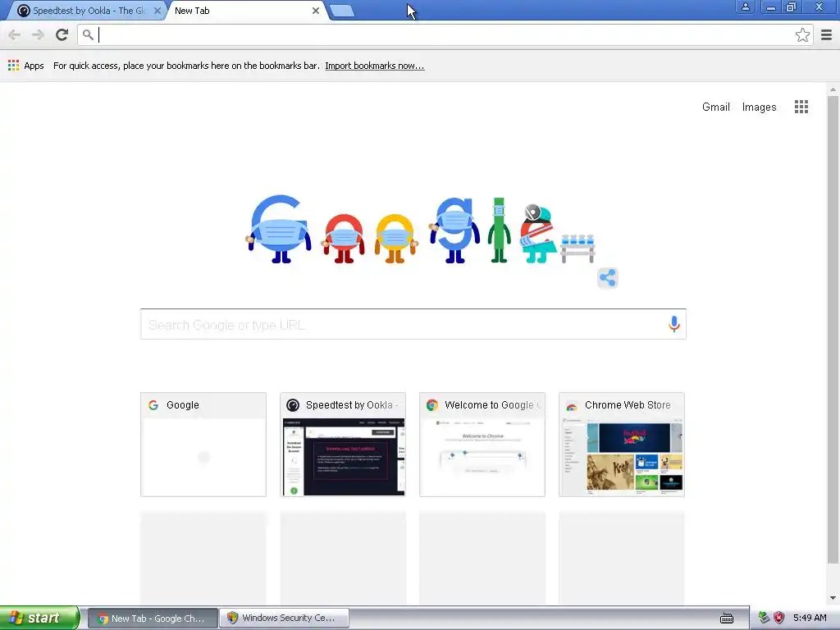Click the browser Forward arrow
840x630 pixels.
[x=38, y=35]
